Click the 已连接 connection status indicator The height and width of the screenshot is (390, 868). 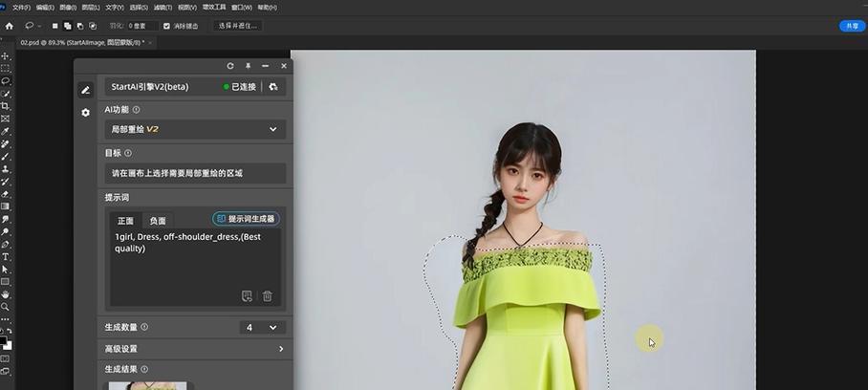pos(240,87)
